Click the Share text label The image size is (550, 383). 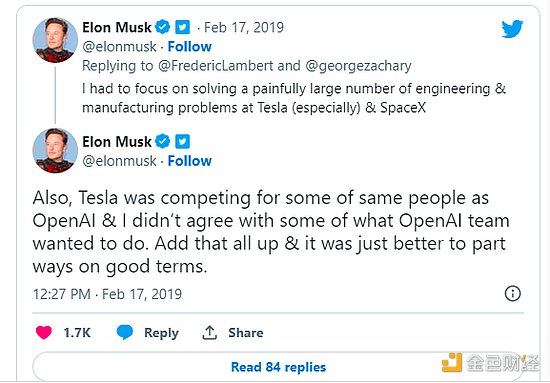246,332
